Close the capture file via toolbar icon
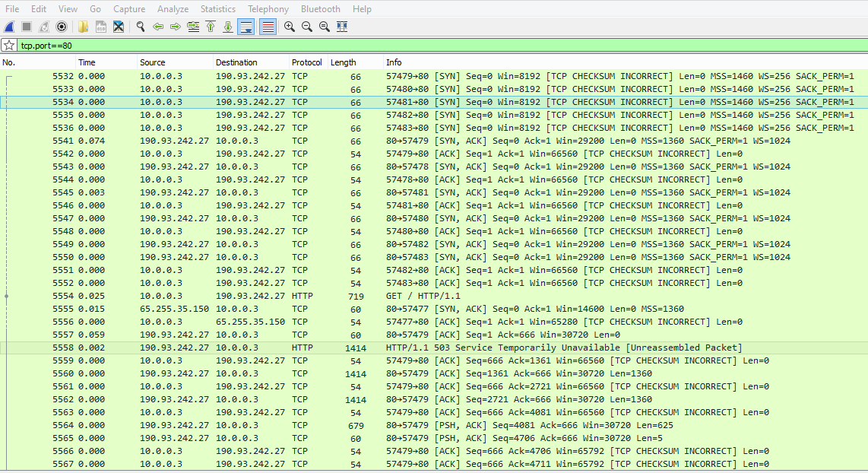The width and height of the screenshot is (868, 473). click(x=119, y=27)
